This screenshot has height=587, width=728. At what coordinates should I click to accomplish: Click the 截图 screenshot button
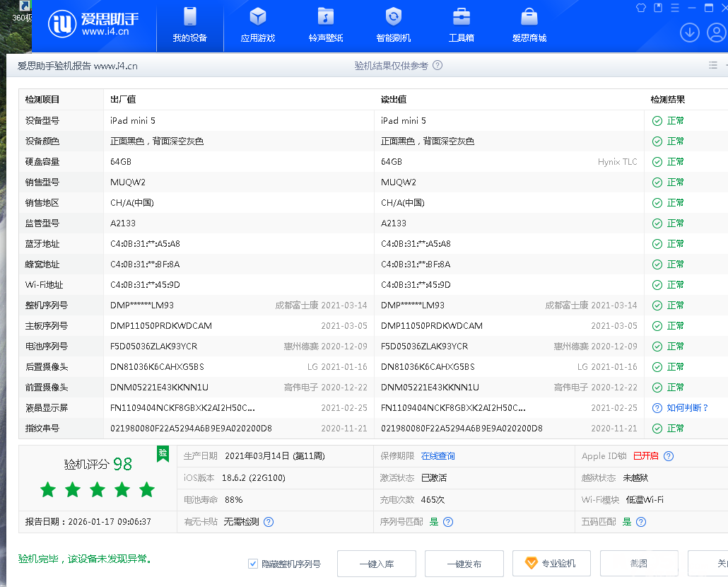(x=639, y=564)
